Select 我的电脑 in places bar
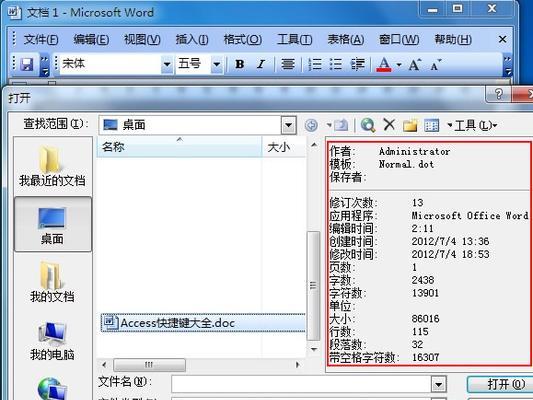533x400 pixels. coord(52,340)
